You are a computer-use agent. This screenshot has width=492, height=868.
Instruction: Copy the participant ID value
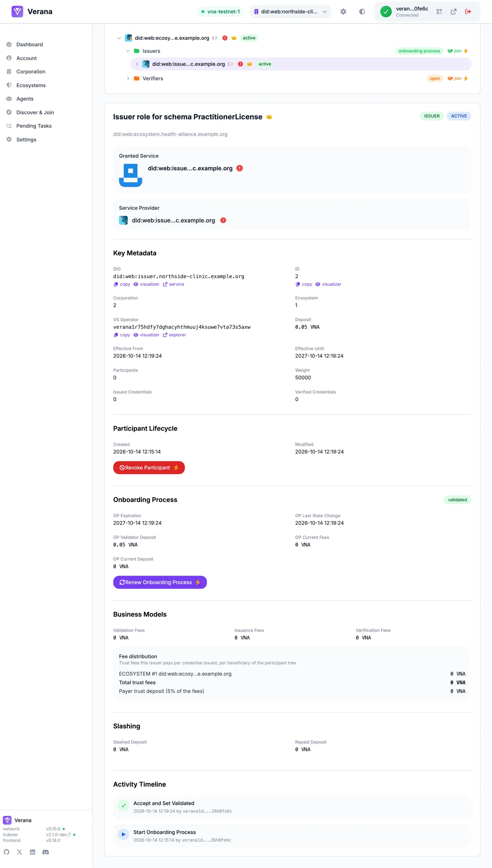click(304, 284)
